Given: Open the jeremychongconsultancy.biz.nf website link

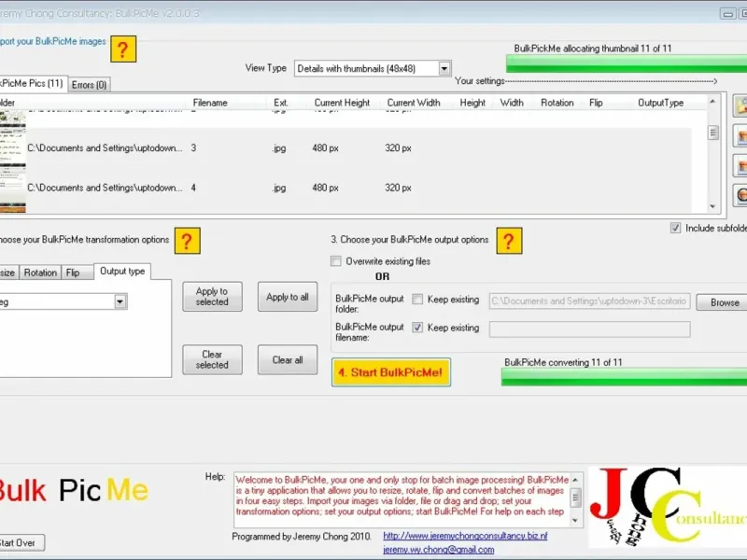Looking at the screenshot, I should (465, 536).
